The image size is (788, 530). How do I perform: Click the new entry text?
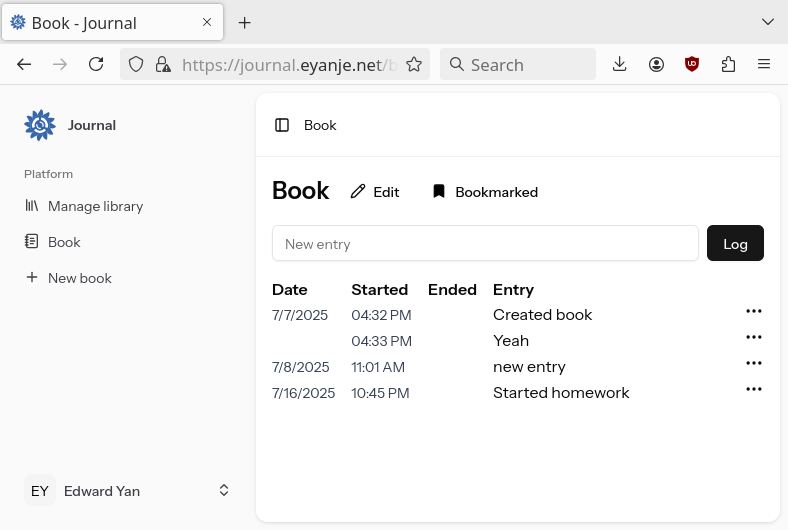tap(529, 367)
